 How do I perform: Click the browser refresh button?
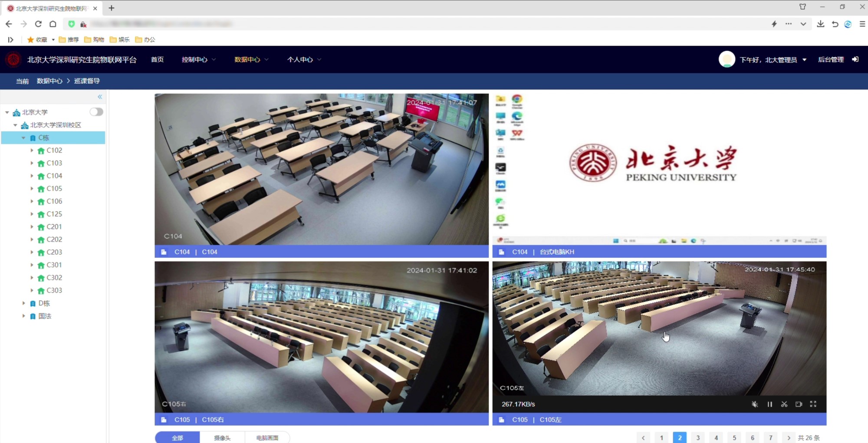tap(38, 24)
